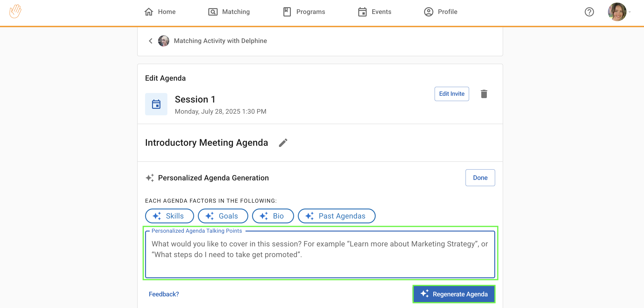
Task: Open the Events nav tab
Action: click(375, 12)
